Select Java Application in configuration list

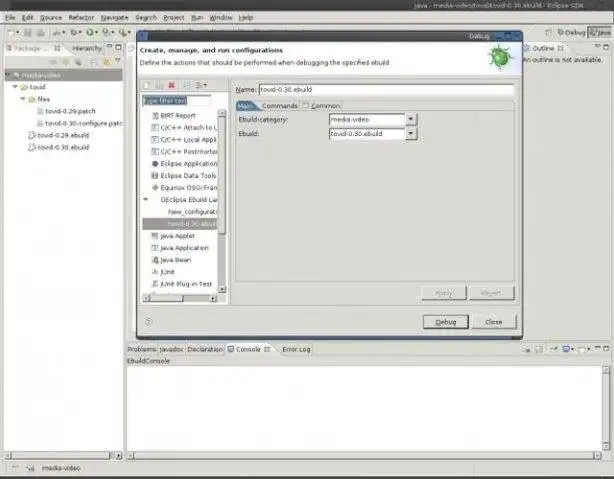click(x=180, y=248)
